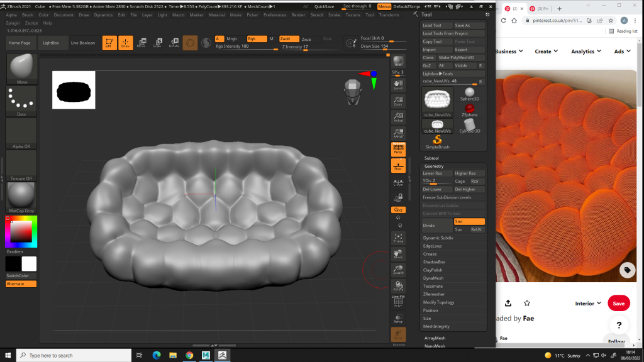Screen dimensions: 644x362
Task: Collapse the Geometry section
Action: (x=434, y=166)
